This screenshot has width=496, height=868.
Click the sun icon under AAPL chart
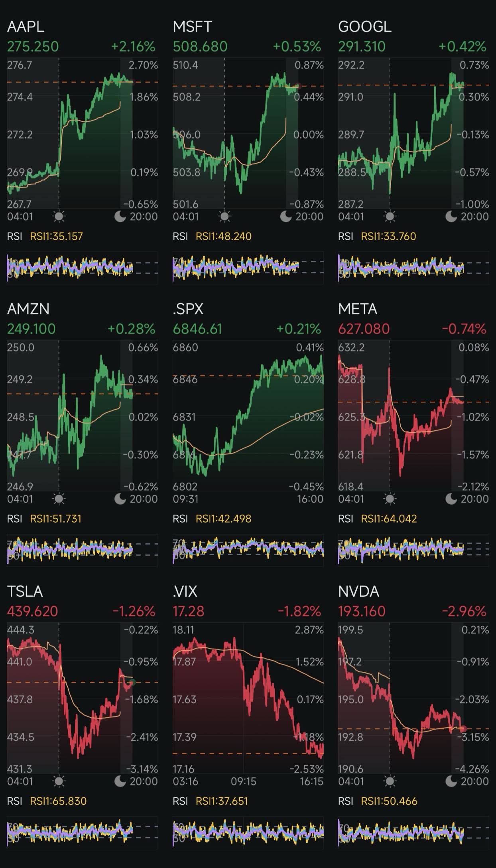point(59,217)
